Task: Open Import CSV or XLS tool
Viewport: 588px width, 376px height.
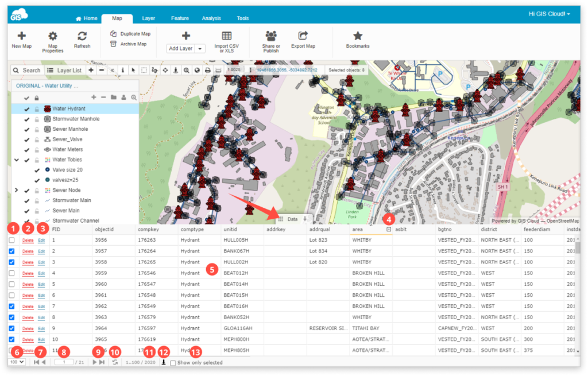Action: click(226, 36)
